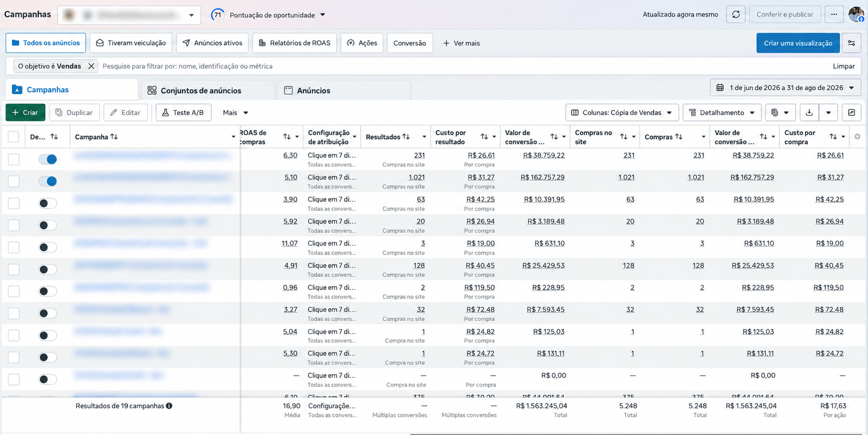Open view settings sliders icon
The height and width of the screenshot is (435, 868).
851,43
